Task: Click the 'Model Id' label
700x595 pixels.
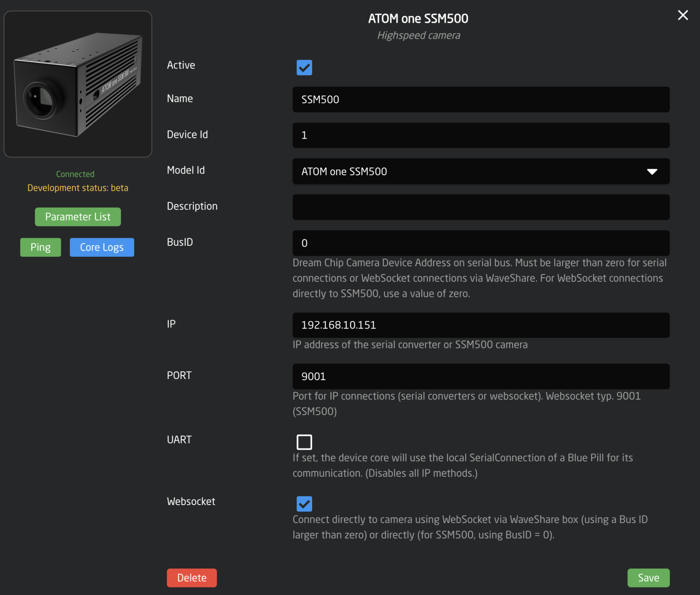Action: 186,170
